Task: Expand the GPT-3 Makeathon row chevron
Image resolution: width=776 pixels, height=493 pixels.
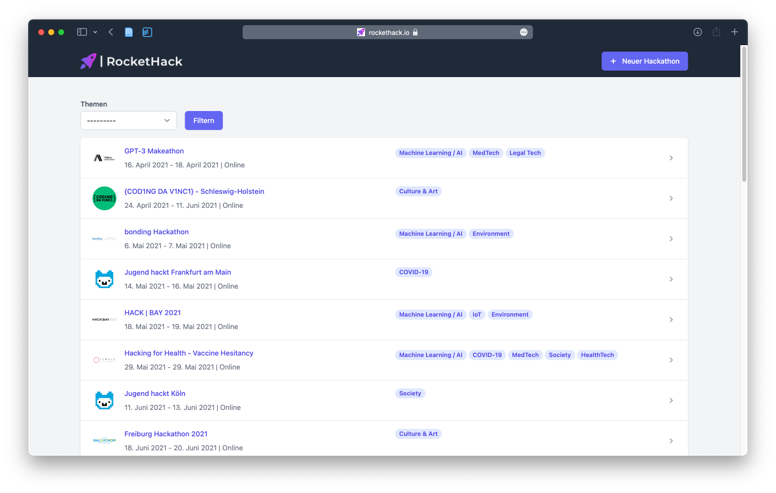Action: point(671,158)
